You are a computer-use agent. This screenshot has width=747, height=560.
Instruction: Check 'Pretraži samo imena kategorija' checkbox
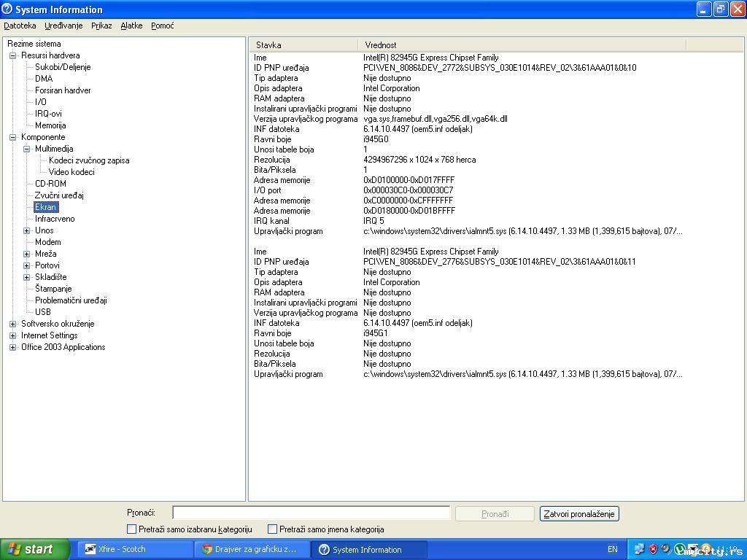[x=273, y=529]
